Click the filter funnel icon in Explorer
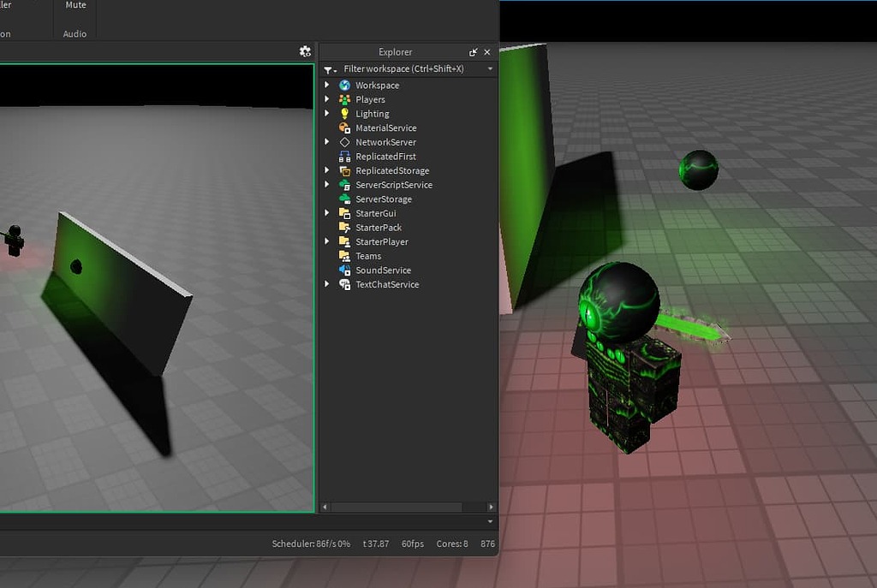Image resolution: width=877 pixels, height=588 pixels. pyautogui.click(x=330, y=69)
